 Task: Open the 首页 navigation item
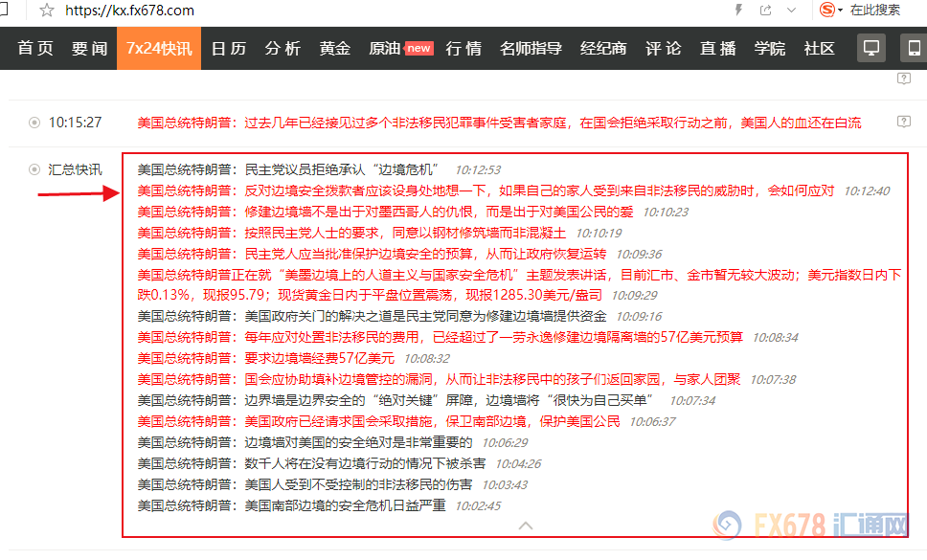tap(35, 49)
